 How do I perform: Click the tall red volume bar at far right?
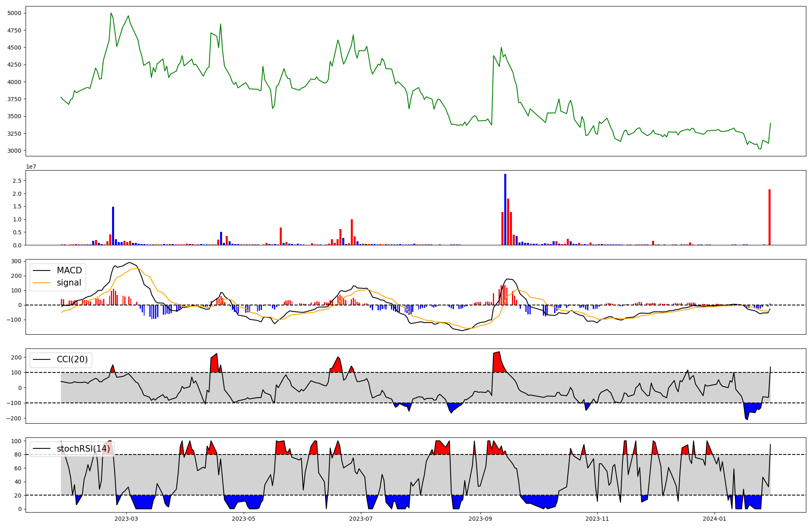(769, 217)
